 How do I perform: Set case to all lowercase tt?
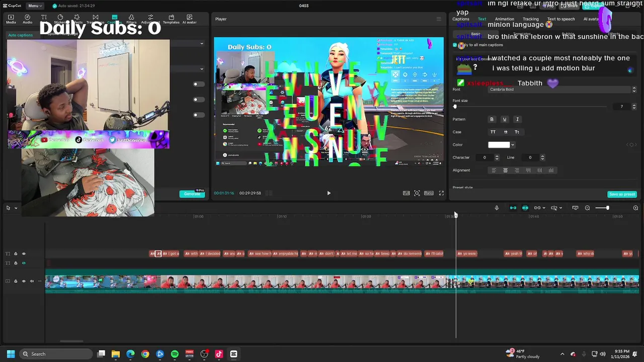point(505,132)
